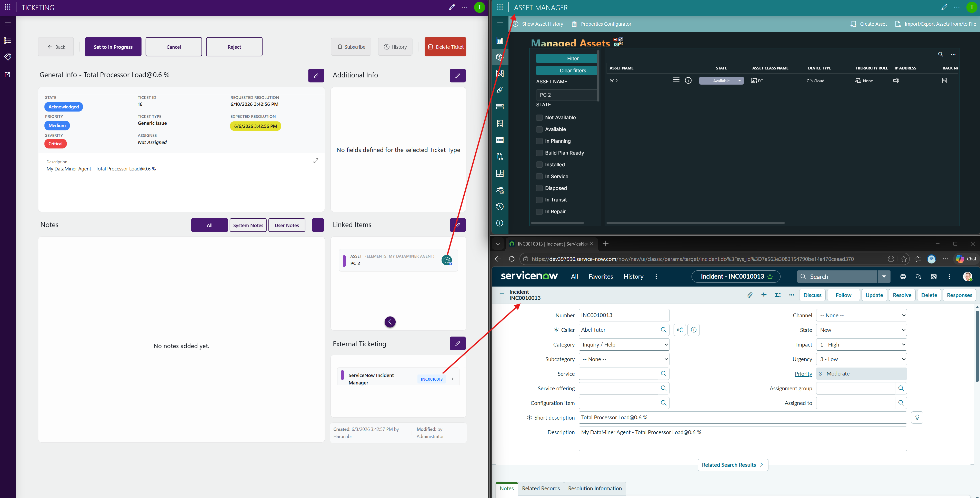Open the dashboard chart icon in Asset Manager sidebar

[x=500, y=41]
